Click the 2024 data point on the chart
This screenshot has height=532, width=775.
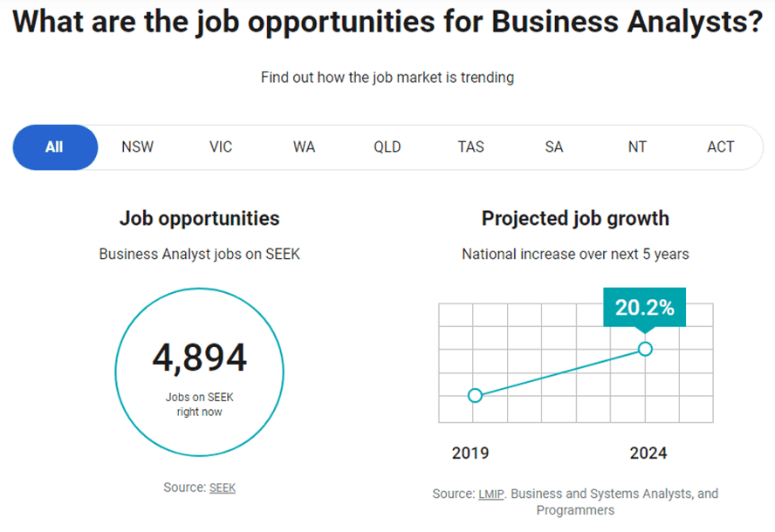tap(645, 349)
